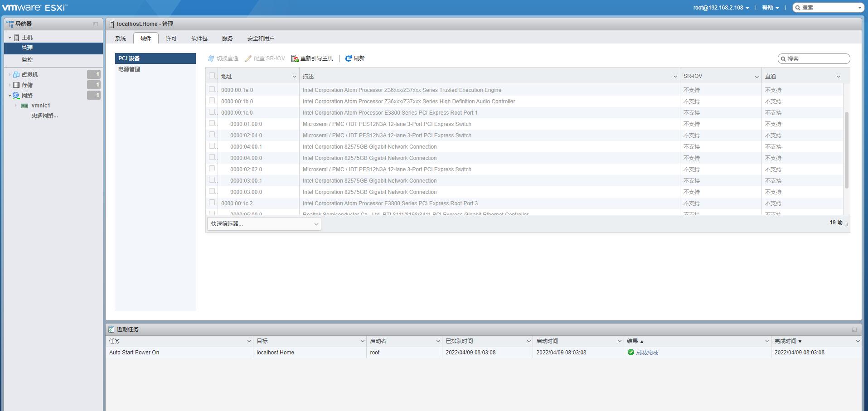Check the box for device 0000:04:00.1
The image size is (868, 411).
[212, 146]
